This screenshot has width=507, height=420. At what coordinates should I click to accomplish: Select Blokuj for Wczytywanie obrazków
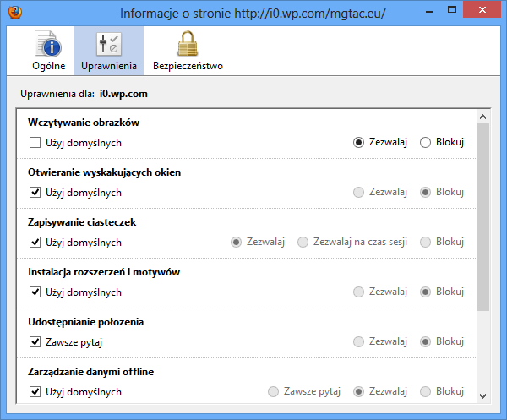pos(426,142)
